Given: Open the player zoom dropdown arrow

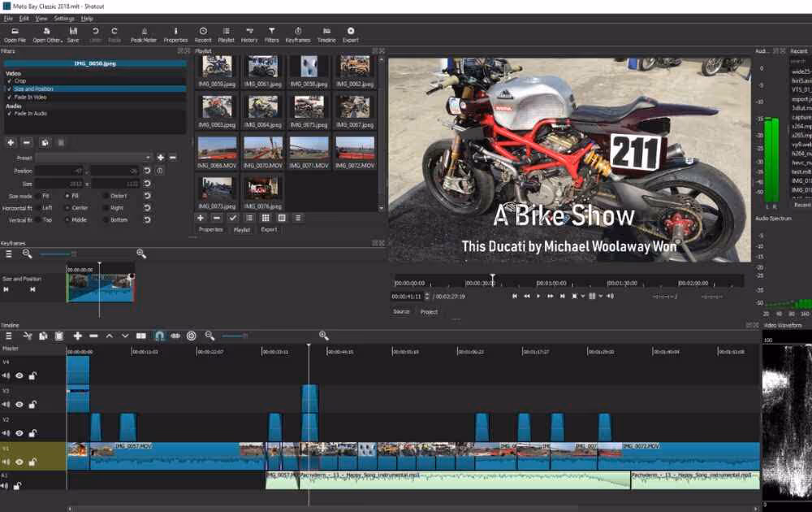Looking at the screenshot, I should 582,297.
